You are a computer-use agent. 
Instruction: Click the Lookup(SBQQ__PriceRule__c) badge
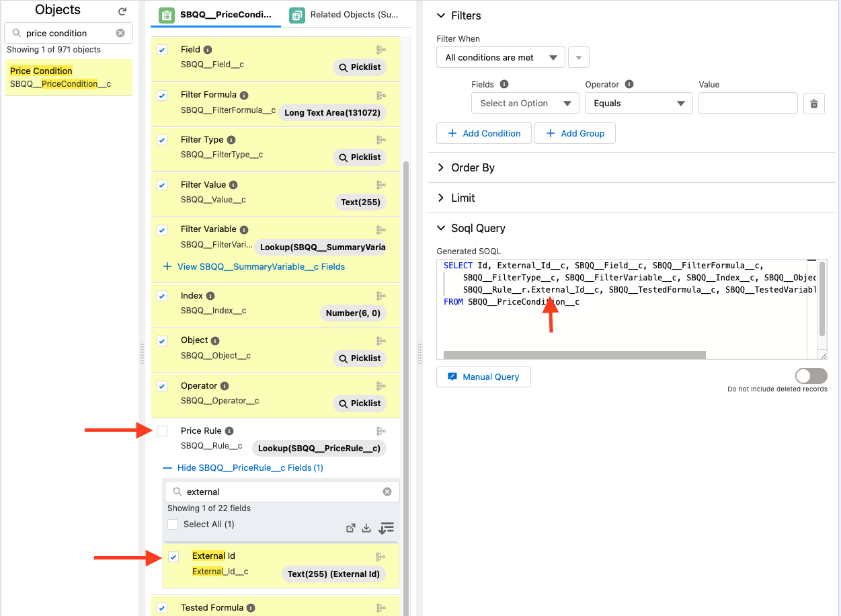pos(319,449)
